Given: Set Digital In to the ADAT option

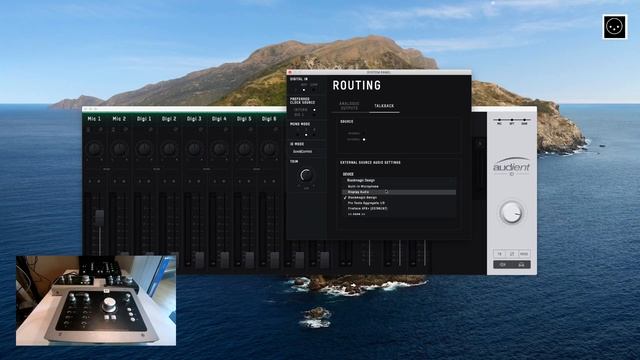Looking at the screenshot, I should click(304, 90).
